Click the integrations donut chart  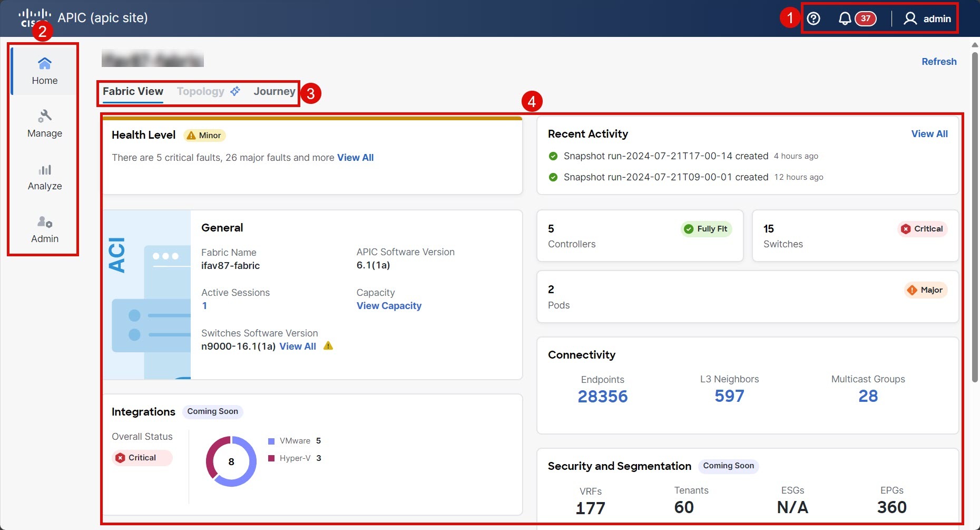(231, 461)
